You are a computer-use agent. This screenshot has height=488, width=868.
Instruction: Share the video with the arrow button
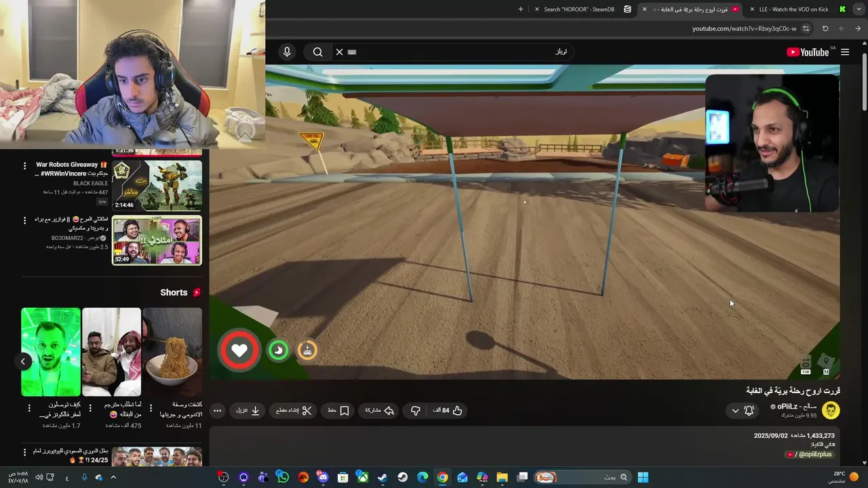pos(380,411)
